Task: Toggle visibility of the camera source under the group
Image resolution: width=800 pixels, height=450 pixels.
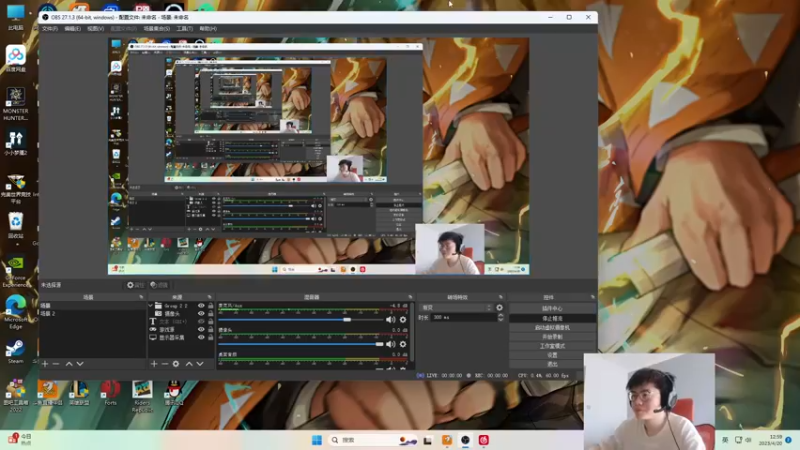Action: click(x=201, y=313)
